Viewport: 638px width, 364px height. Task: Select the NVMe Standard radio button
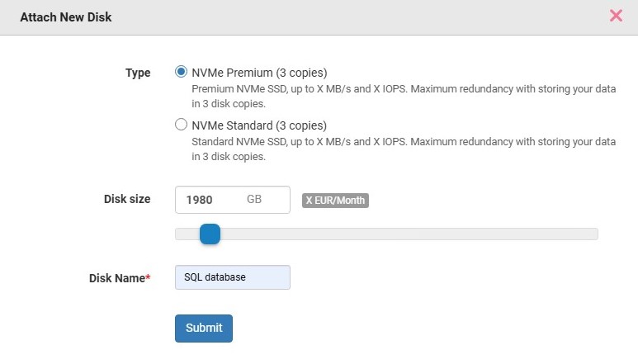point(181,125)
